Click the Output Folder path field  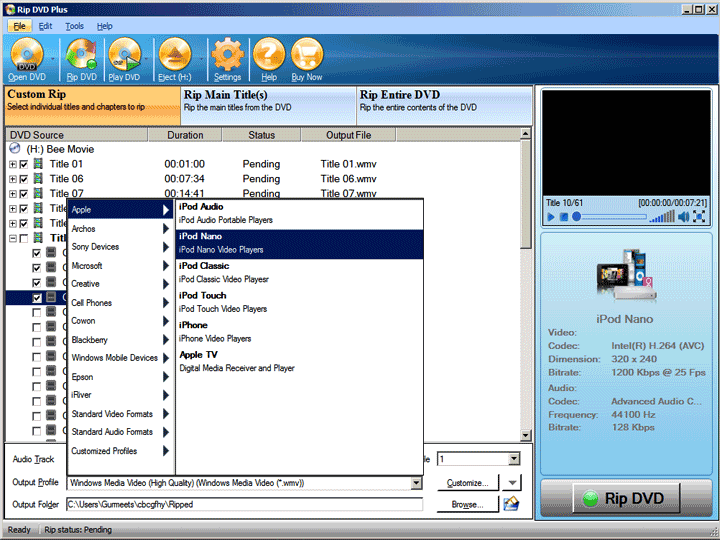click(x=244, y=504)
